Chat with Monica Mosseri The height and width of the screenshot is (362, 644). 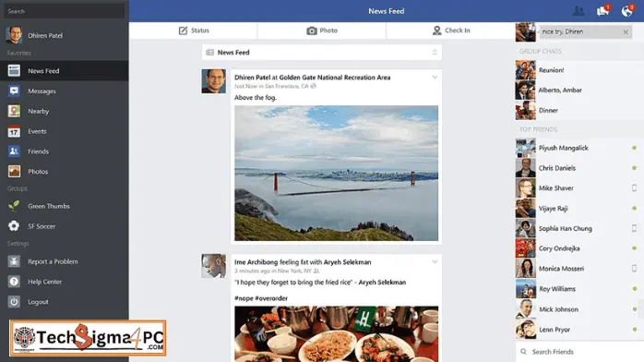579,269
